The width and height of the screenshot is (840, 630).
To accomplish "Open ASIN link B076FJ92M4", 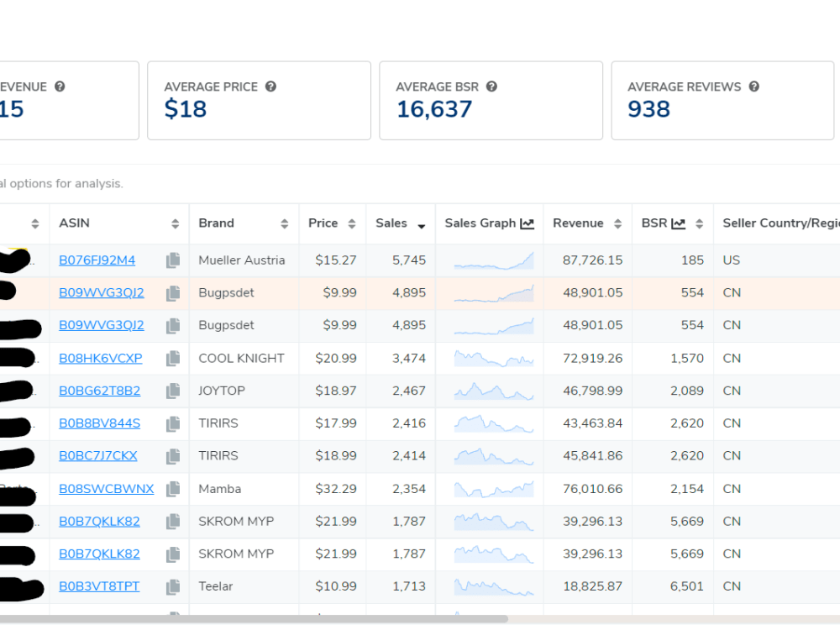I will coord(97,260).
